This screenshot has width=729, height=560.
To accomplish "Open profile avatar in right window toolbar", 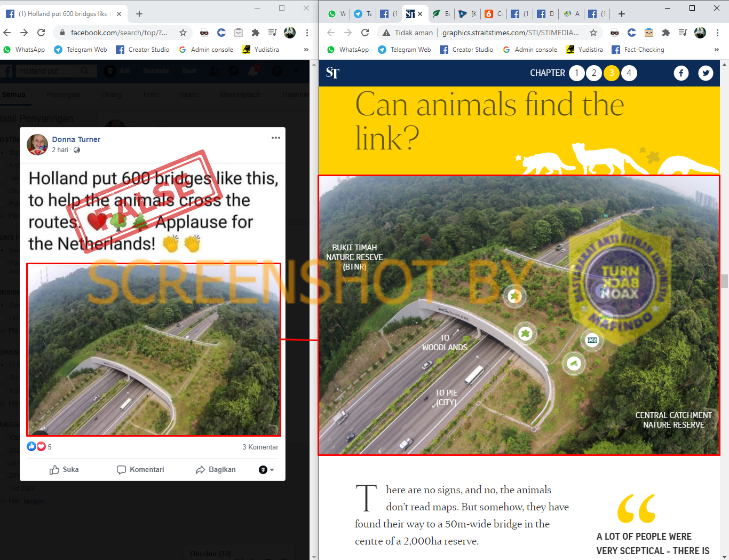I will click(700, 33).
